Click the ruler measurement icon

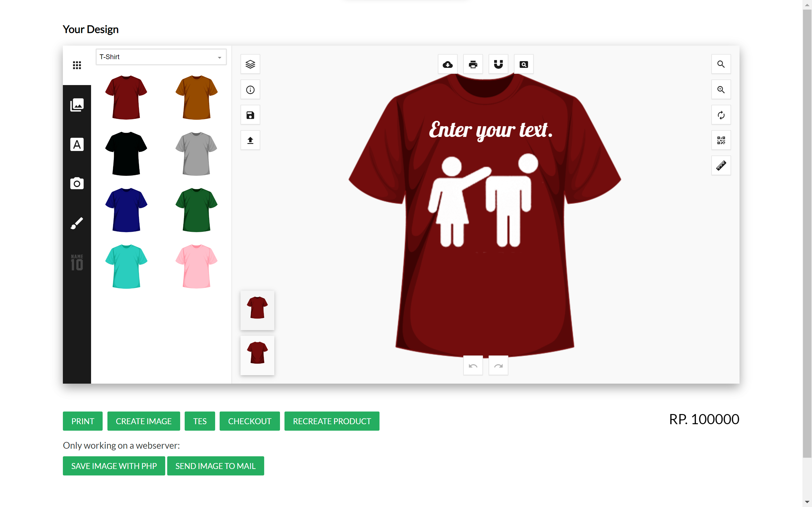(x=721, y=165)
